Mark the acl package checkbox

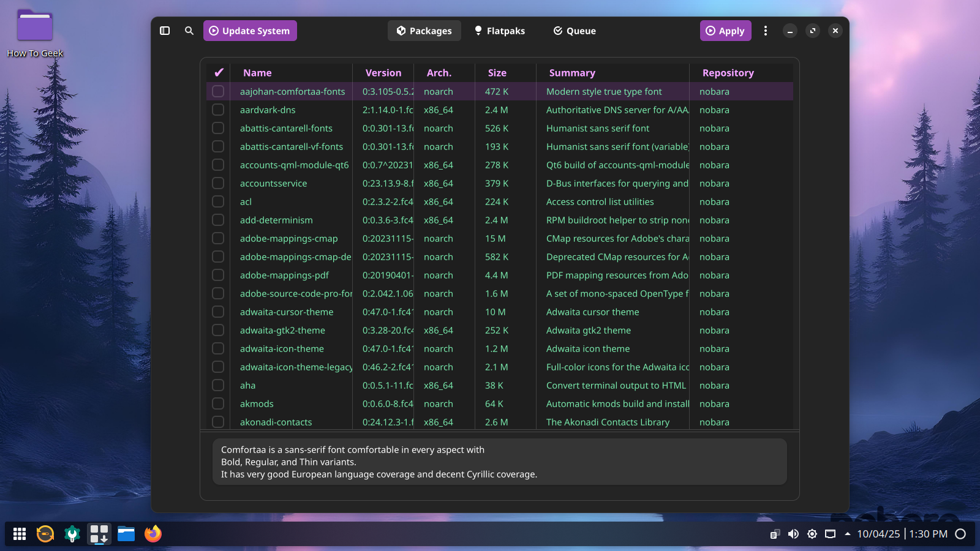click(x=218, y=201)
